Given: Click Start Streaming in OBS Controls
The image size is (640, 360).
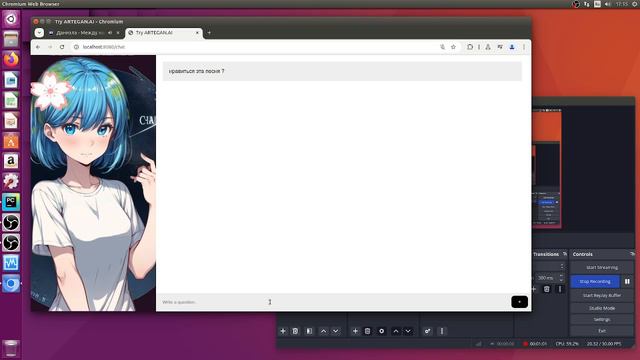Looking at the screenshot, I should click(602, 267).
